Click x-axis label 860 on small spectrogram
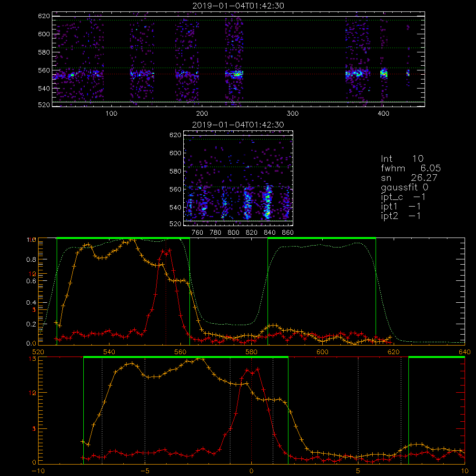 tap(288, 233)
